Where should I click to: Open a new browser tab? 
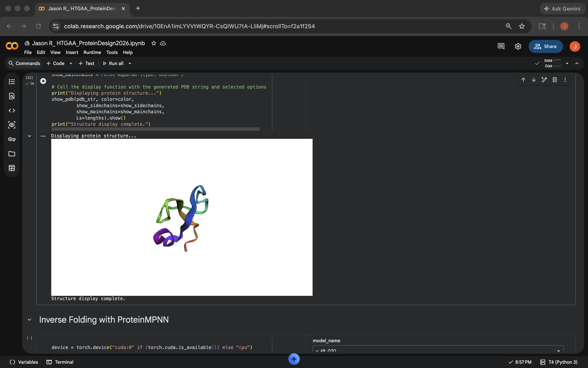(138, 9)
